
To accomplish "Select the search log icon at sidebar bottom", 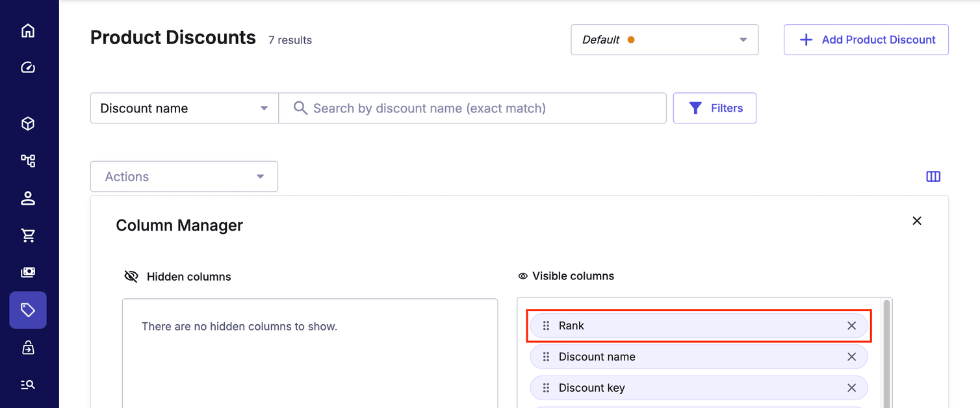I will [28, 384].
